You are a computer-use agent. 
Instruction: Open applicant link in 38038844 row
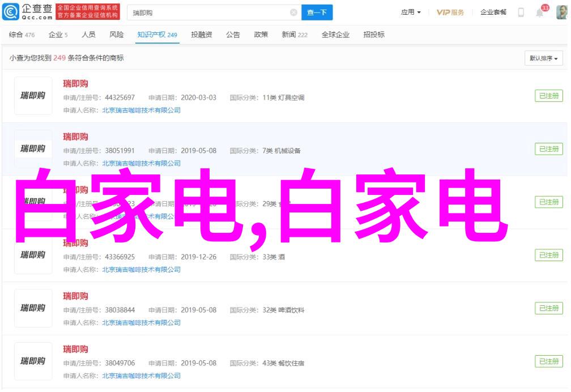coord(141,323)
